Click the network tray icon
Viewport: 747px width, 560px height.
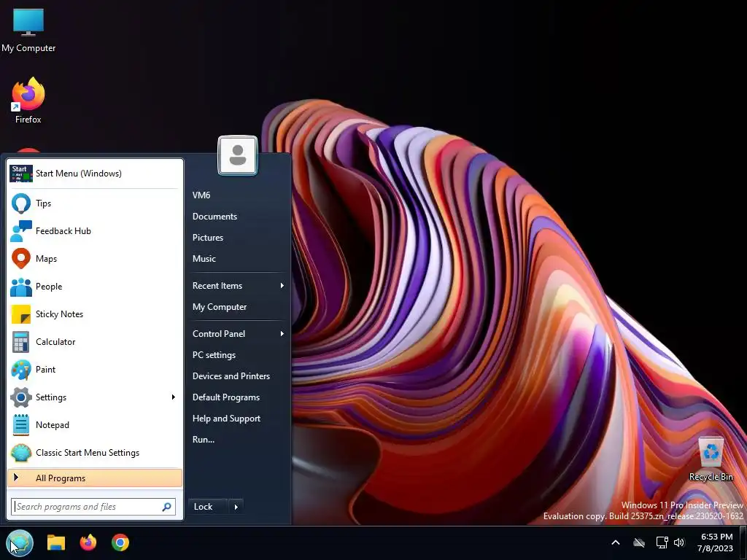point(662,542)
